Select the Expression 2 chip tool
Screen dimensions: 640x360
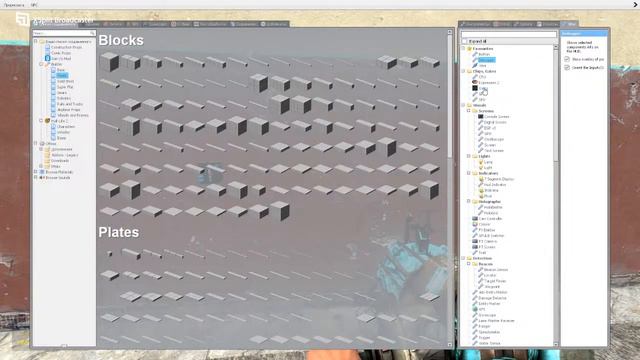coord(488,82)
